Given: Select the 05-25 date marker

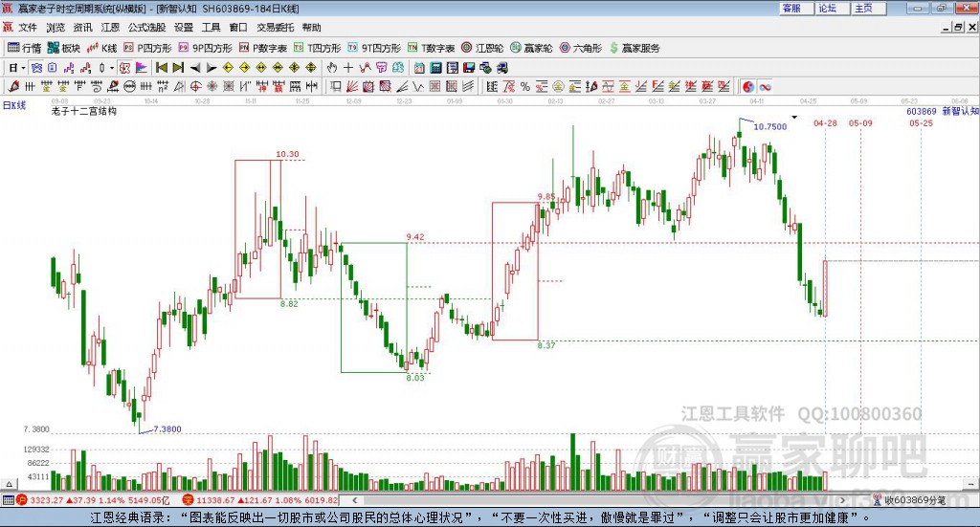Looking at the screenshot, I should point(921,123).
